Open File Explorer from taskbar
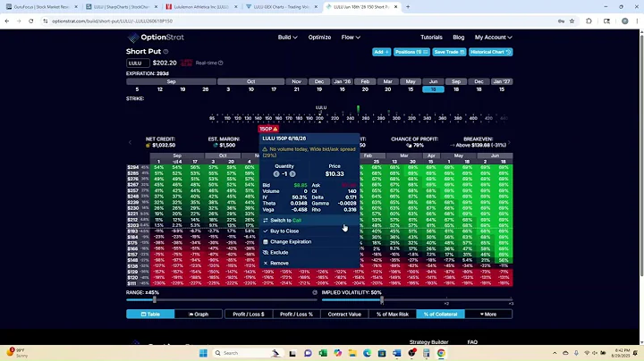The height and width of the screenshot is (361, 644). click(x=352, y=353)
